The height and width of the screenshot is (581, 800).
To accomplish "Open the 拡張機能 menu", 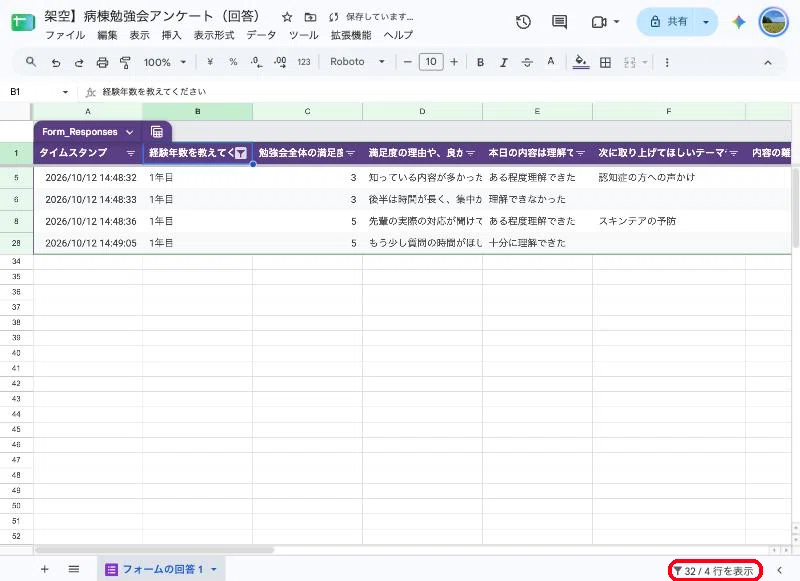I will coord(351,35).
